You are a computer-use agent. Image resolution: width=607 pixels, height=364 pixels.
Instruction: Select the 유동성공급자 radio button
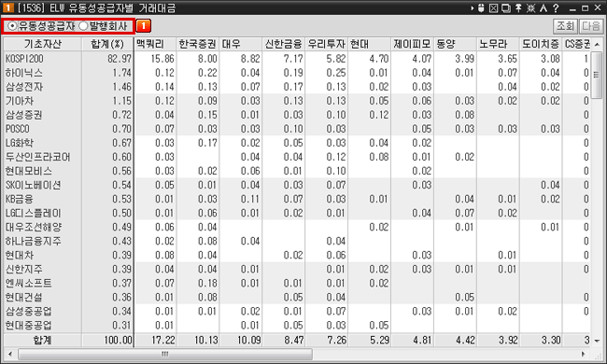[12, 26]
